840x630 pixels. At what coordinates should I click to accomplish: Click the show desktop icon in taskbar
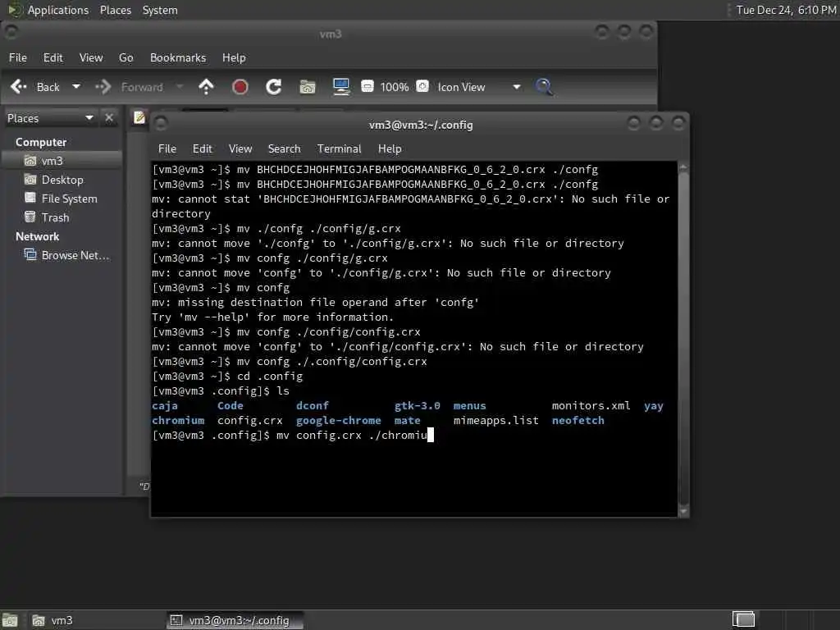click(x=10, y=620)
